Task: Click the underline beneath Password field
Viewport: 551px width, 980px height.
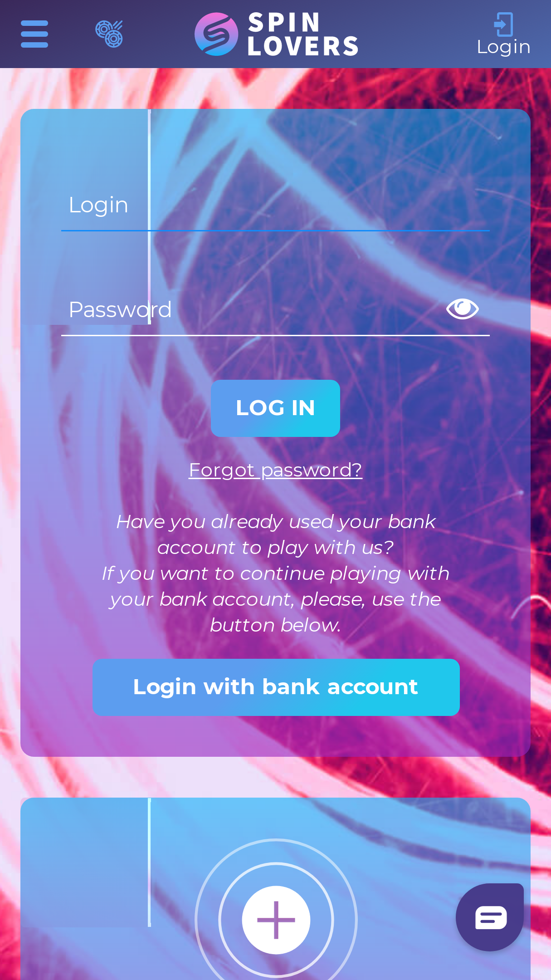Action: click(275, 335)
